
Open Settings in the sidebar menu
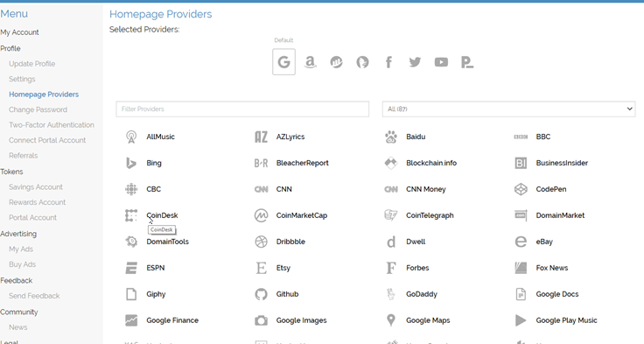click(22, 79)
